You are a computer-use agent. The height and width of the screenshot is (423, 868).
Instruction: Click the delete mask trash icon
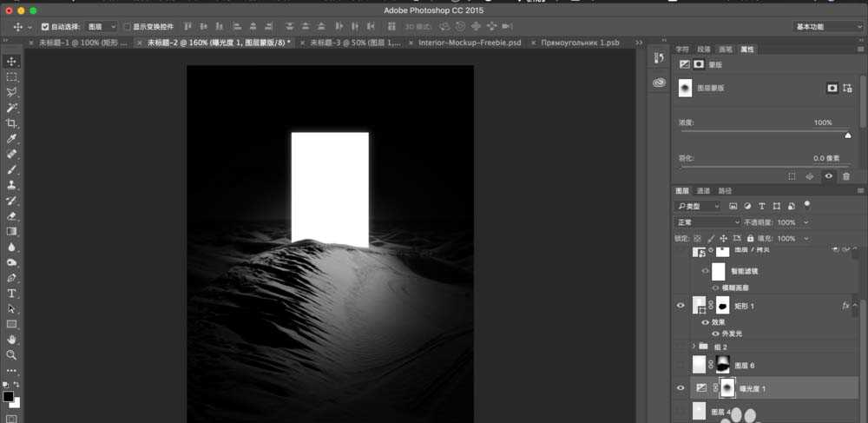[x=846, y=176]
